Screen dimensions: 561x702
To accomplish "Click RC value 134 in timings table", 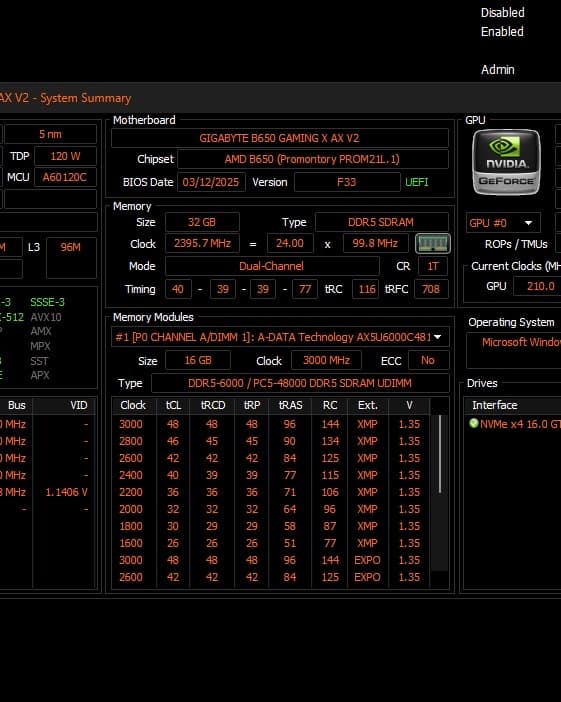I will (330, 441).
